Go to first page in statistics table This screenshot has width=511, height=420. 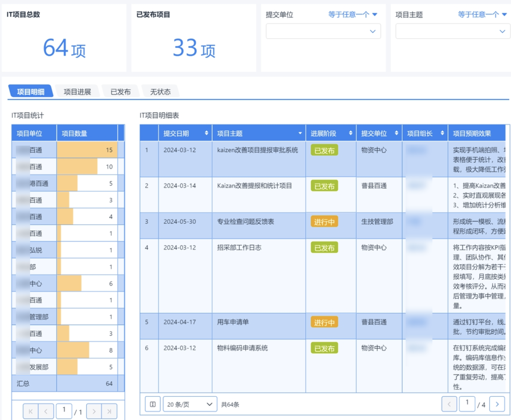pos(31,411)
